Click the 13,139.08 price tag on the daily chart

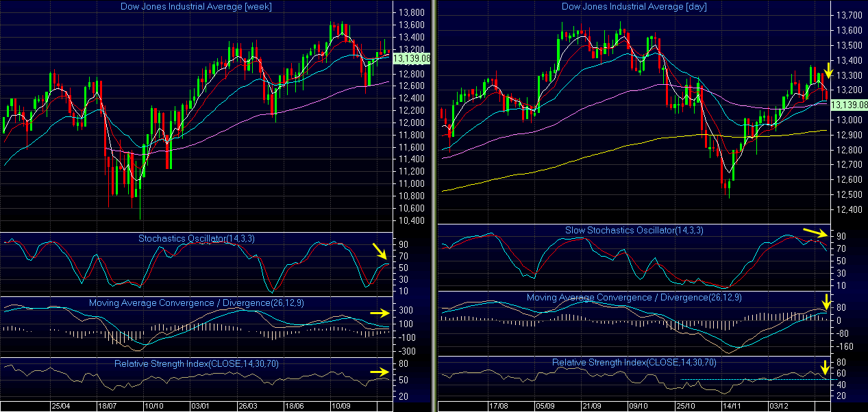(849, 105)
